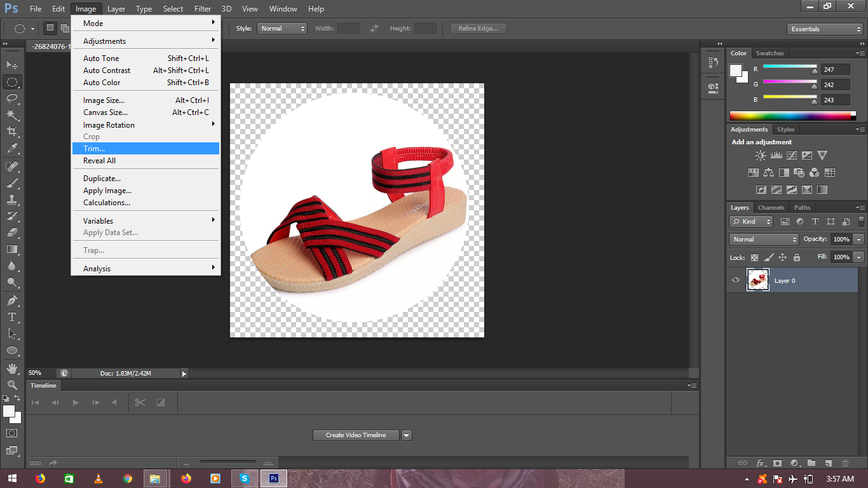Expand the Mode submenu

tap(146, 23)
